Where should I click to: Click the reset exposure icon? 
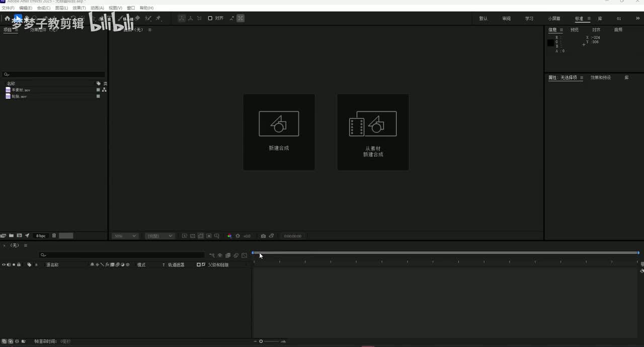pos(238,236)
